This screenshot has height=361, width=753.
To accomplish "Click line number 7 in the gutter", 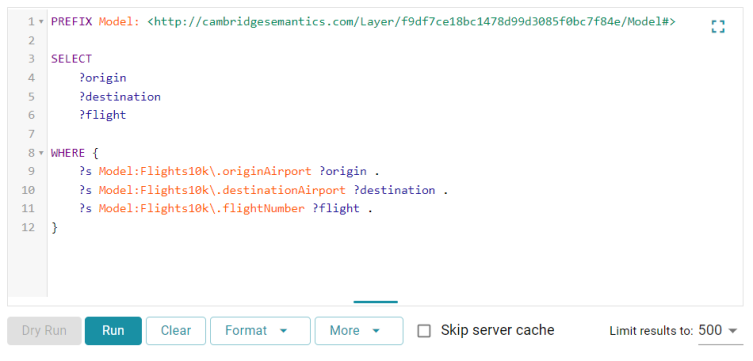I will (x=31, y=134).
